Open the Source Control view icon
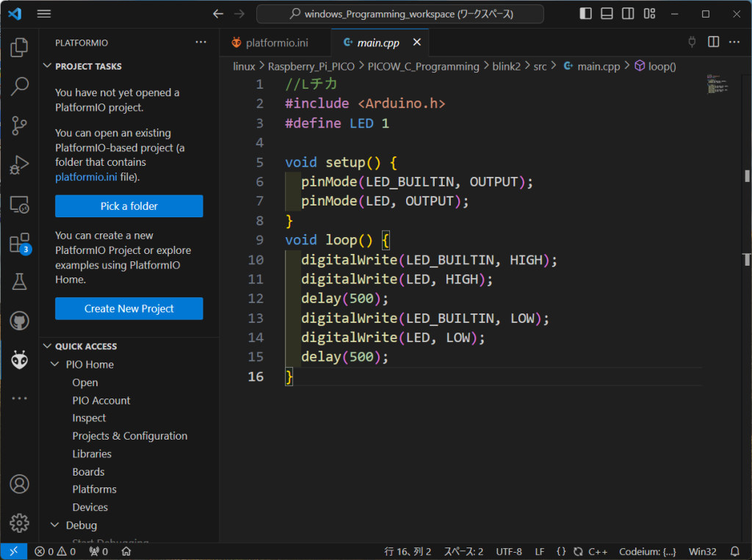The image size is (752, 560). (x=19, y=126)
